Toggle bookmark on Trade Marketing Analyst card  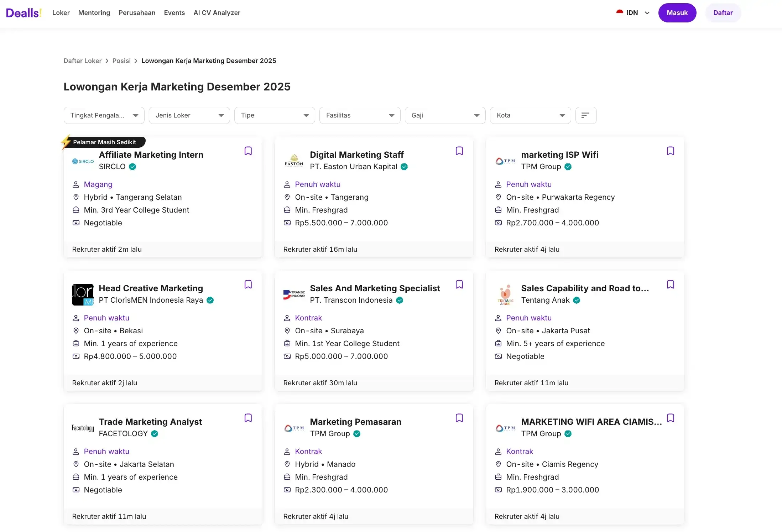coord(248,418)
